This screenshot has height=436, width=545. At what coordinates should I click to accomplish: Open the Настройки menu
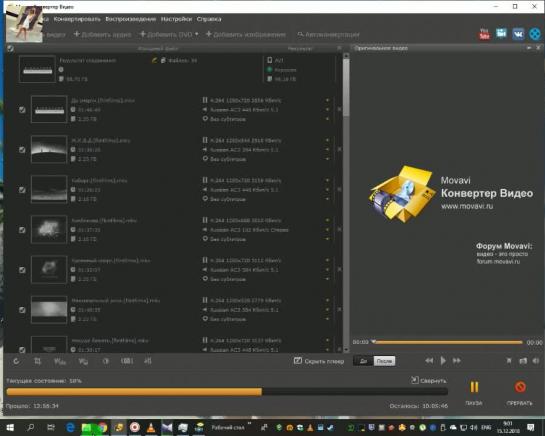[176, 19]
